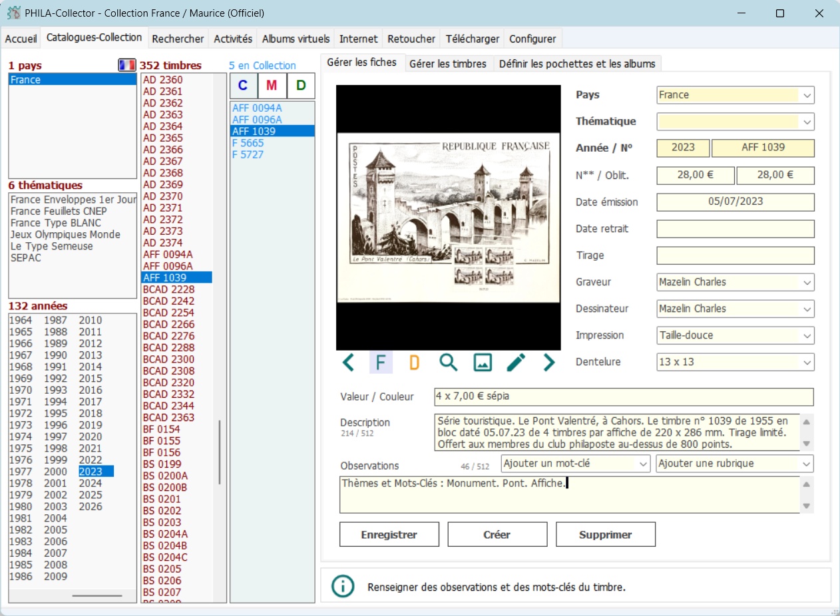Open the magnifier to zoom the stamp
840x616 pixels.
click(x=449, y=363)
